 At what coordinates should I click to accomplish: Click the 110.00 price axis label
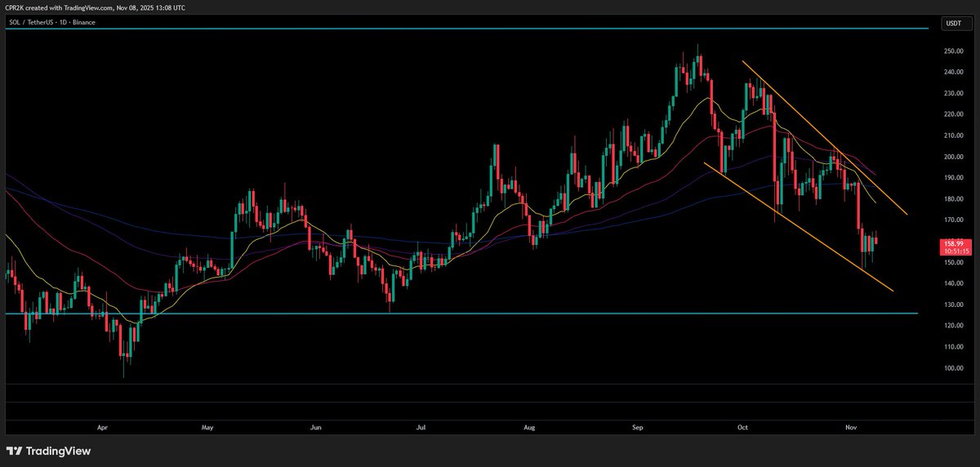point(954,347)
